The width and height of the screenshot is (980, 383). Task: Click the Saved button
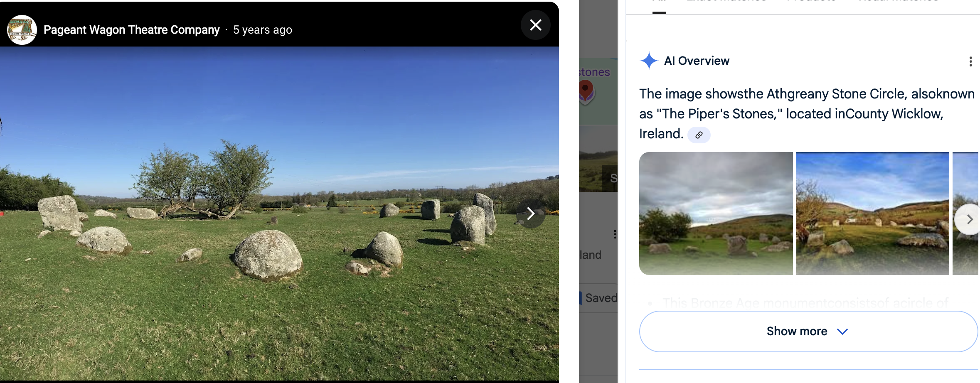[x=600, y=298]
